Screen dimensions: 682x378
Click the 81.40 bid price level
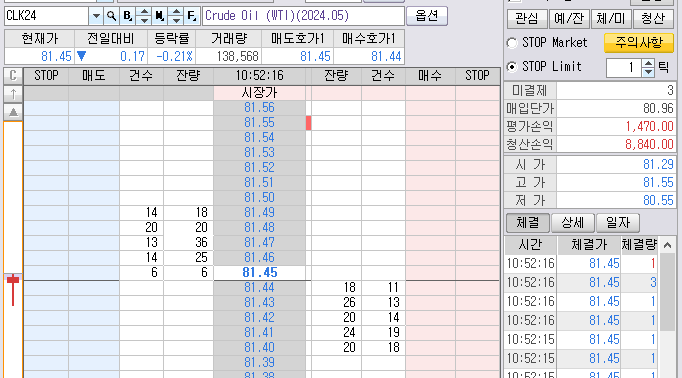point(259,348)
